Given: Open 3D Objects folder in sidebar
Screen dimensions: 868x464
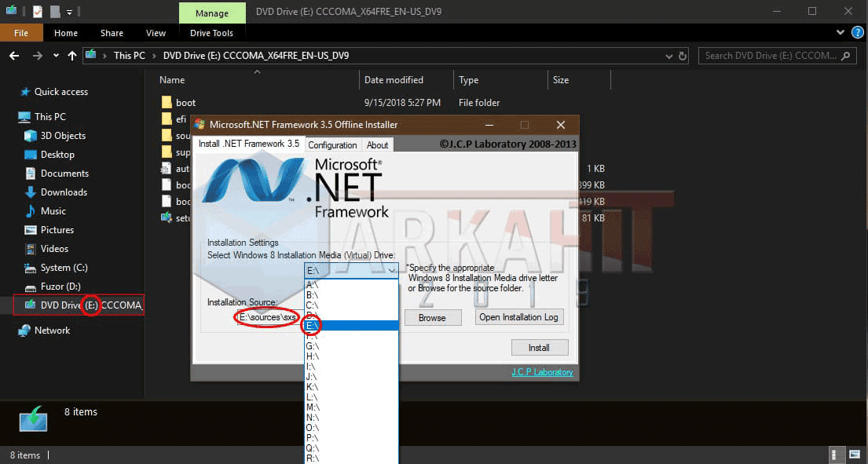Looking at the screenshot, I should 63,136.
